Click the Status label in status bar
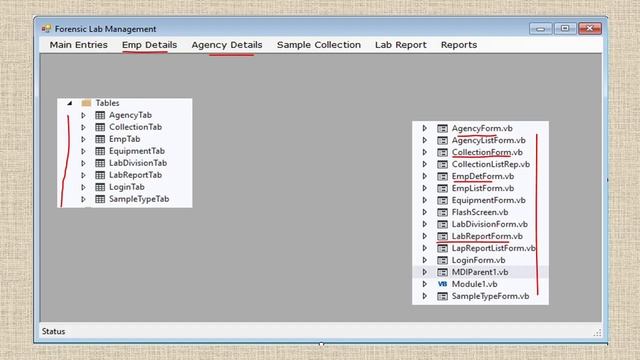The height and width of the screenshot is (360, 640). pos(53,331)
